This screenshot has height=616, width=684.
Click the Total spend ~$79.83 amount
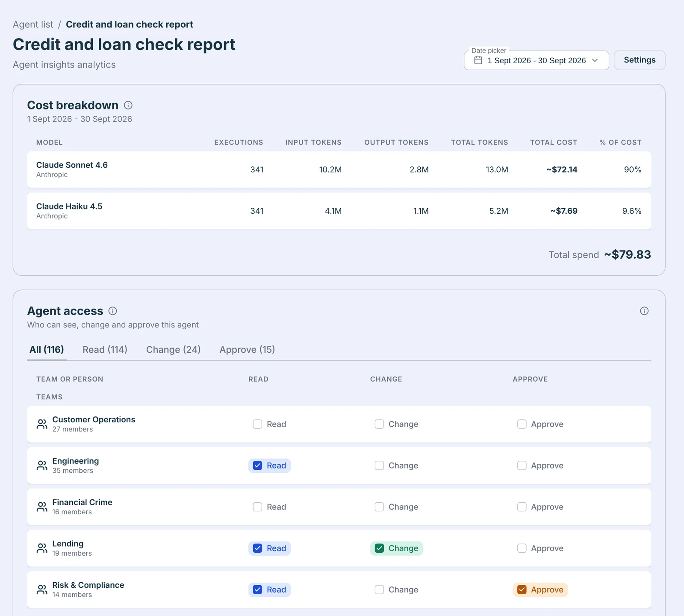[628, 254]
